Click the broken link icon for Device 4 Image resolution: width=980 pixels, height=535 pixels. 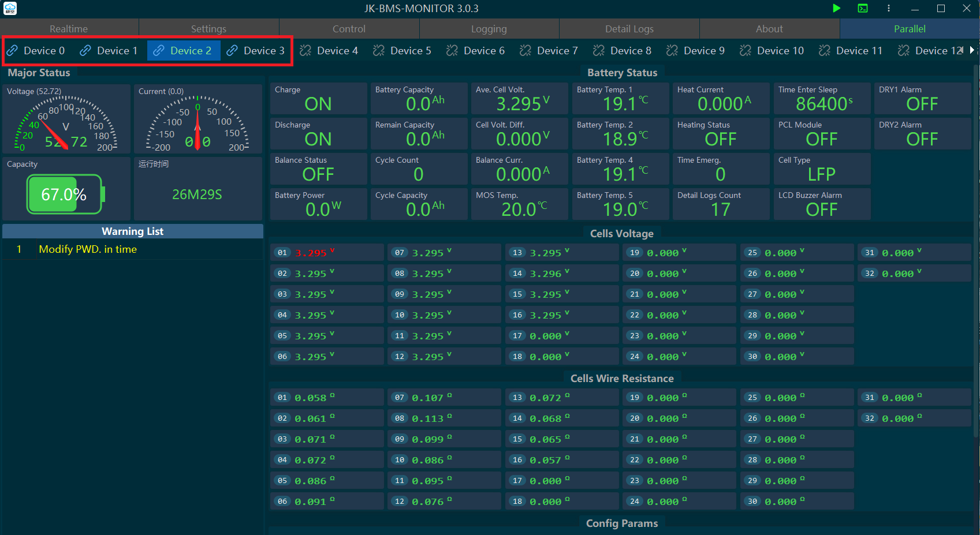coord(305,51)
